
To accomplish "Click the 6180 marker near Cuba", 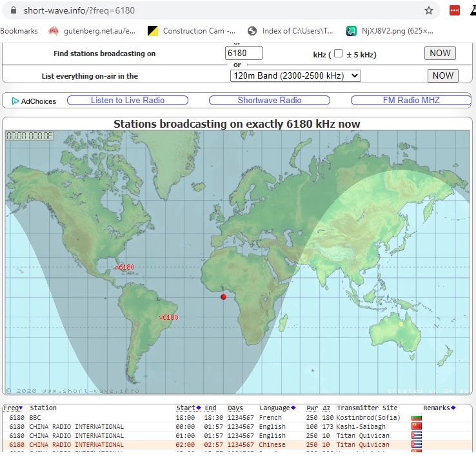I will [x=124, y=267].
